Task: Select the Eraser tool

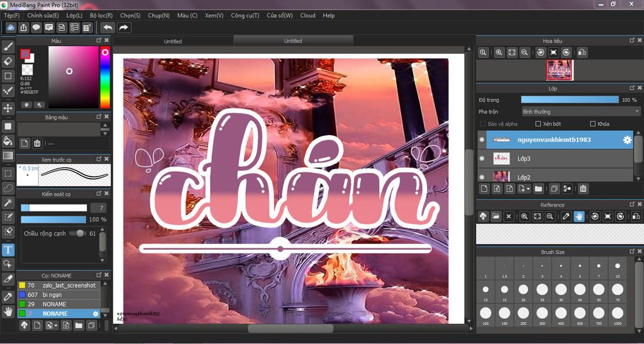Action: click(8, 62)
